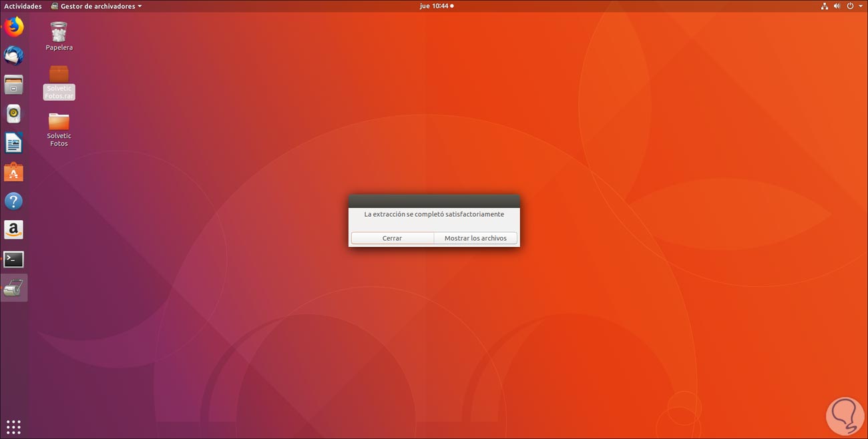Launch LibreOffice Writer from the dock
This screenshot has width=868, height=439.
[x=13, y=143]
